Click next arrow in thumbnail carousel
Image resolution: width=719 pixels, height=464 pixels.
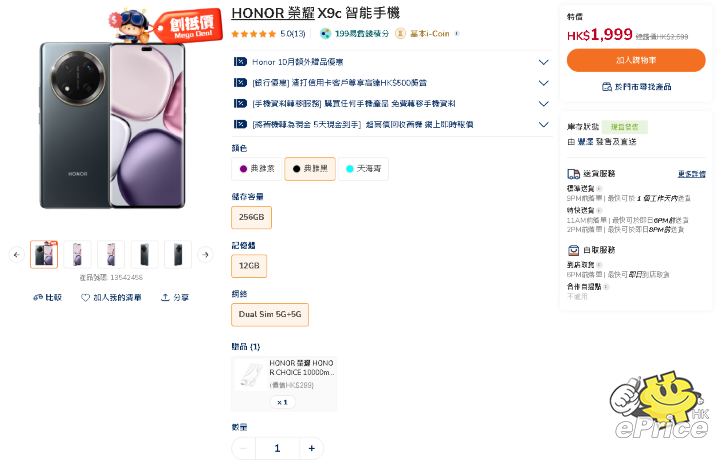click(205, 255)
